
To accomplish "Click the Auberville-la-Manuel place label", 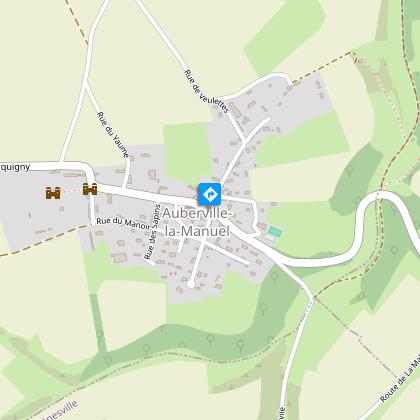I will click(x=196, y=222).
